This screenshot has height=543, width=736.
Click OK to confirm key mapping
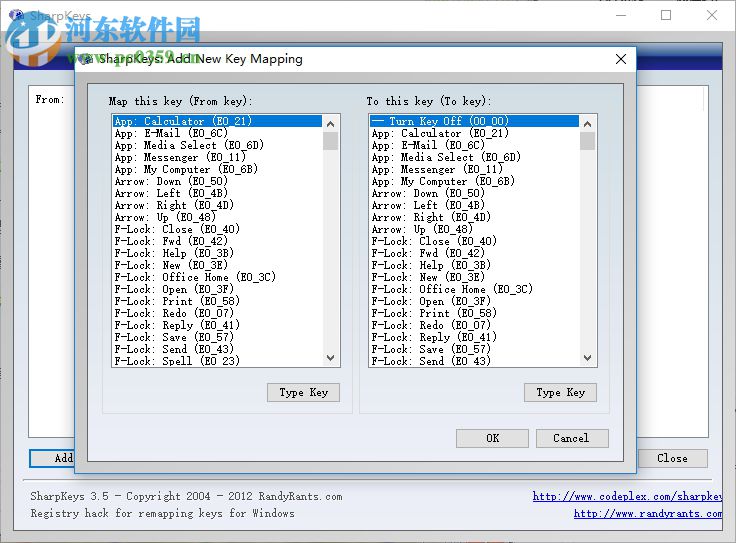(492, 438)
